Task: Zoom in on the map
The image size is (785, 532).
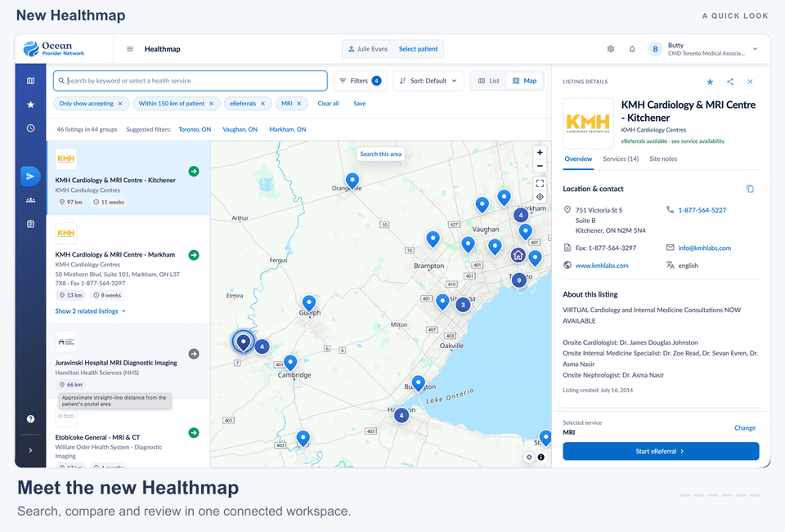Action: pos(540,153)
